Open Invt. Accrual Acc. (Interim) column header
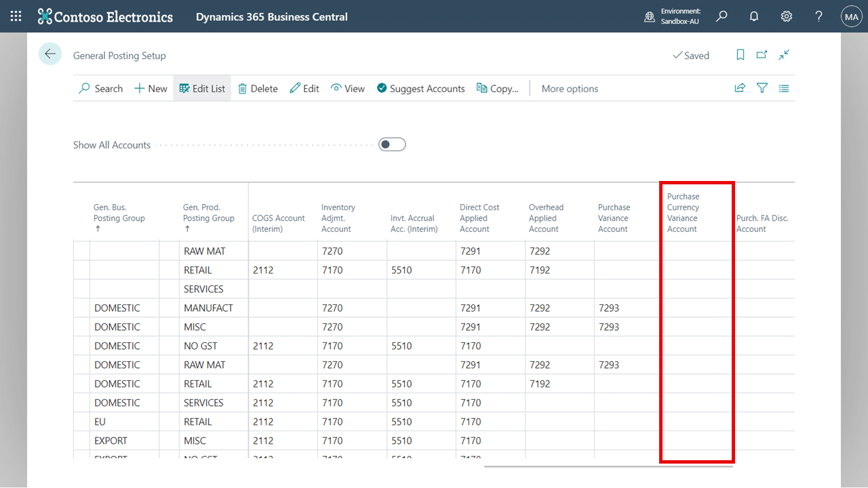The height and width of the screenshot is (488, 868). tap(414, 223)
